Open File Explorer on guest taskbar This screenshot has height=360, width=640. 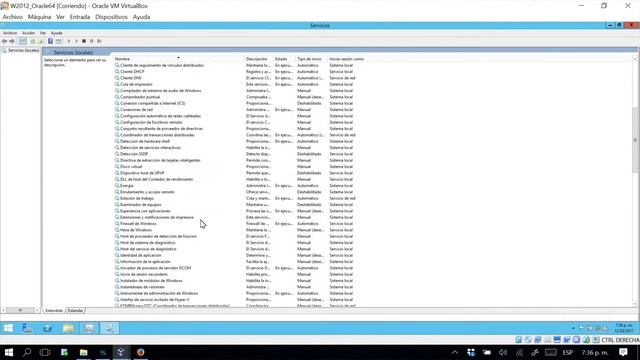[x=68, y=328]
